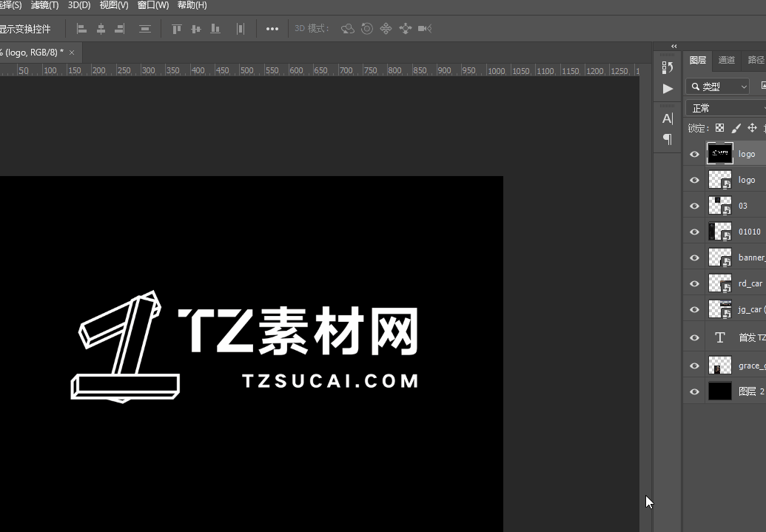Open the History panel icon
Image resolution: width=766 pixels, height=532 pixels.
point(668,67)
